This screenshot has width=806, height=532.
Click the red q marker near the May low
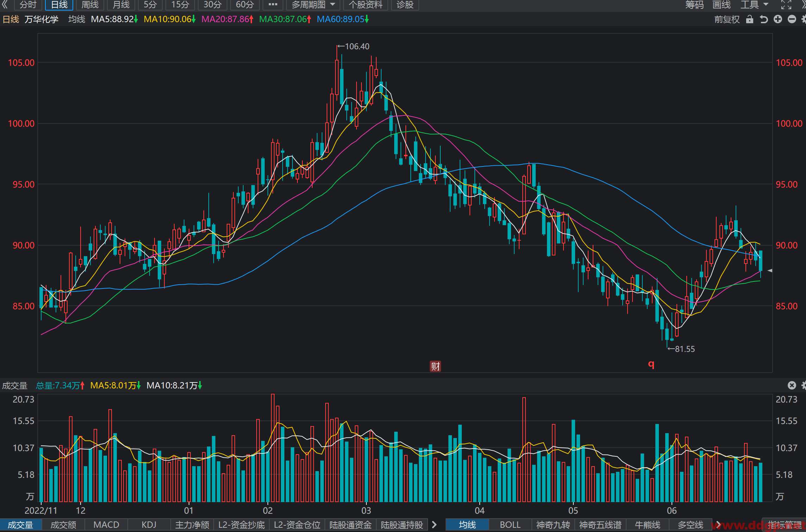pyautogui.click(x=651, y=365)
